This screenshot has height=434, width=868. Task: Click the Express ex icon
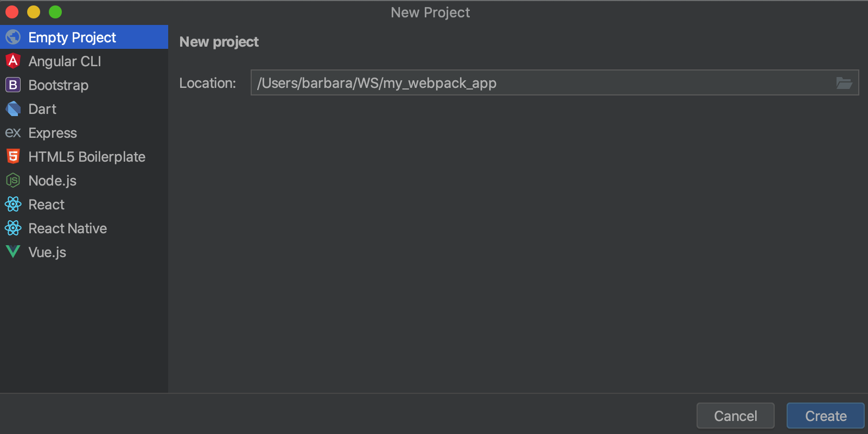(x=13, y=133)
